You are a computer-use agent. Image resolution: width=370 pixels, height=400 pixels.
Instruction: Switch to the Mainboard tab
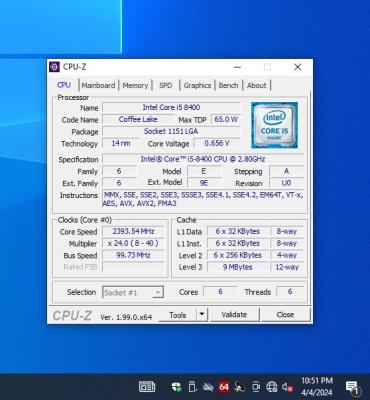[98, 85]
